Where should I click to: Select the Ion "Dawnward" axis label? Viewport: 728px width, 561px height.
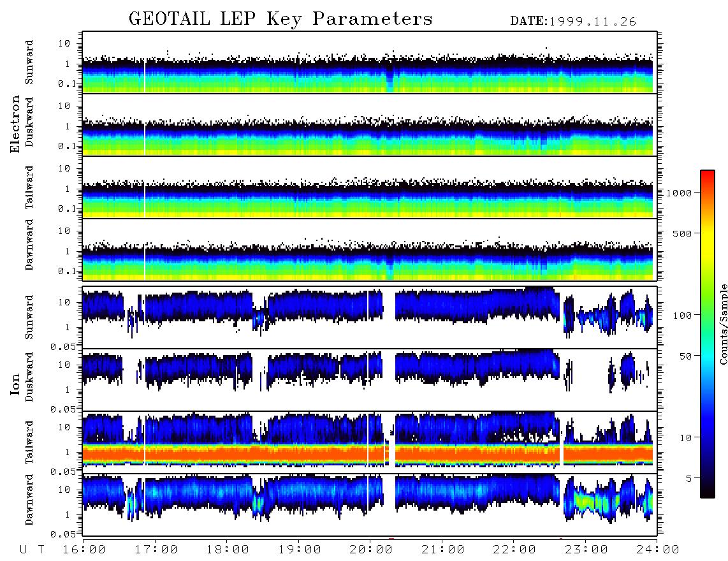[29, 500]
